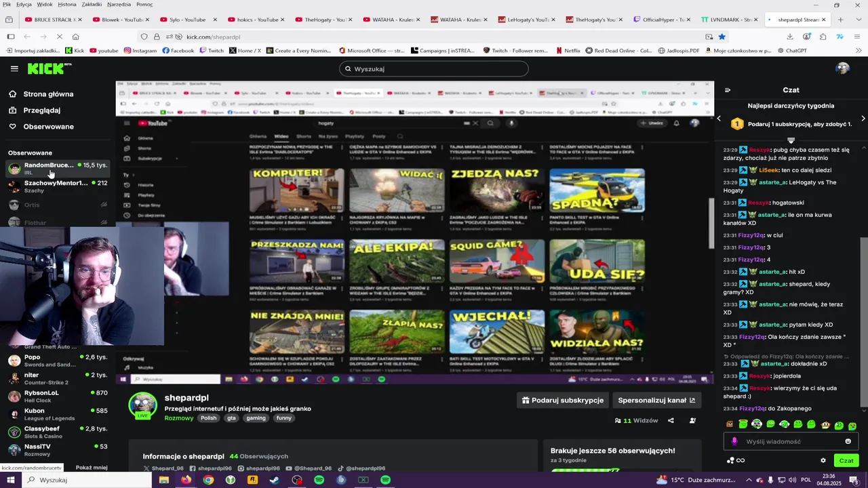
Task: Click the Podaruj subskrypcje button
Action: click(562, 401)
